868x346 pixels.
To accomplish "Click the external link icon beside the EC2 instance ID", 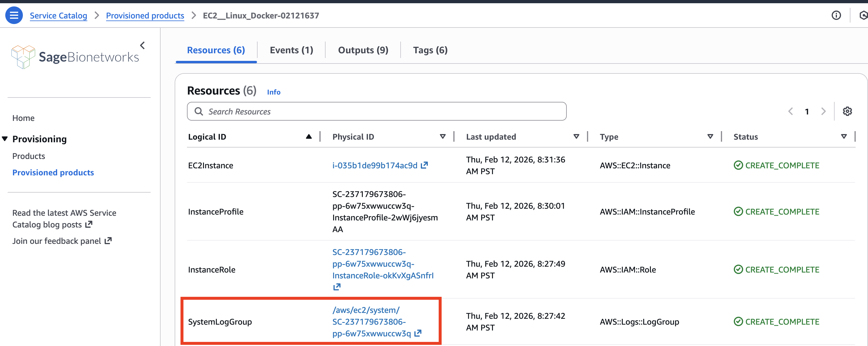I will pos(424,165).
